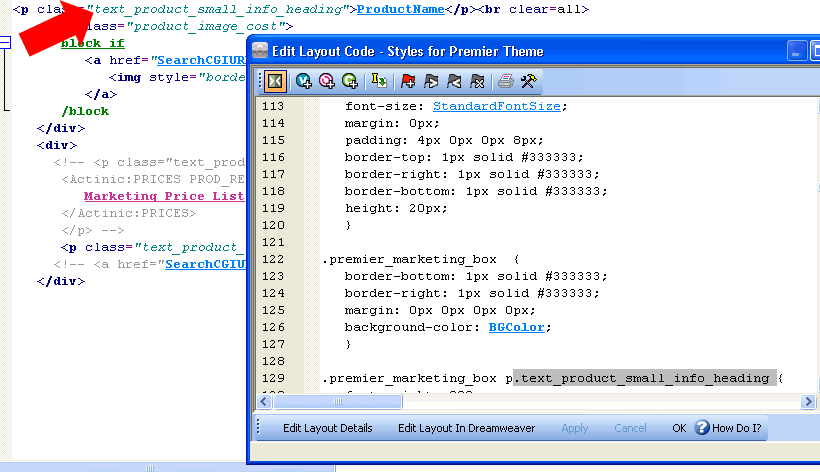Open the hammer and wrench tools icon
820x472 pixels.
529,81
